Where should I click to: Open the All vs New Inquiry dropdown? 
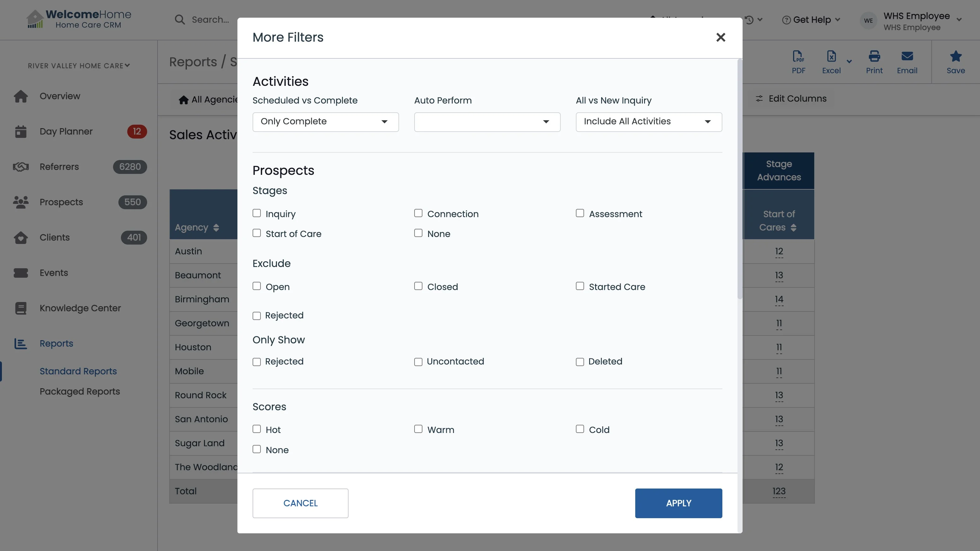coord(648,122)
